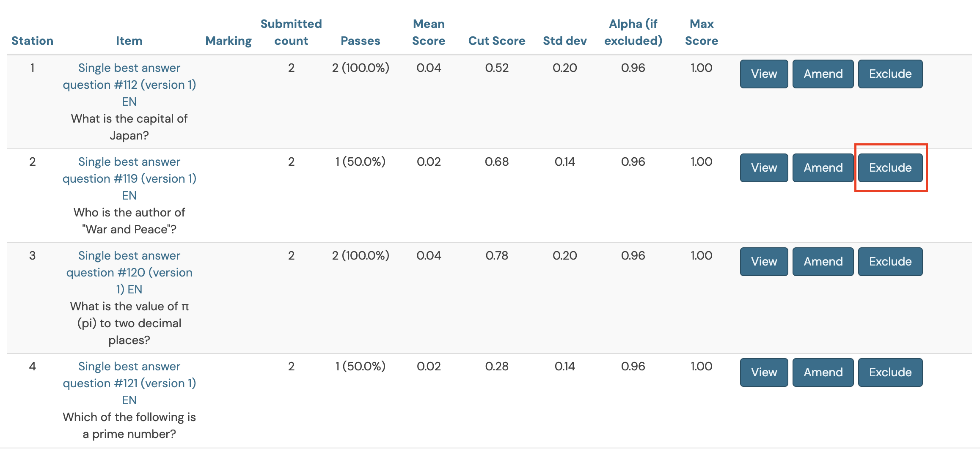The height and width of the screenshot is (449, 980).
Task: Sort by Cut Score column header
Action: tap(497, 41)
